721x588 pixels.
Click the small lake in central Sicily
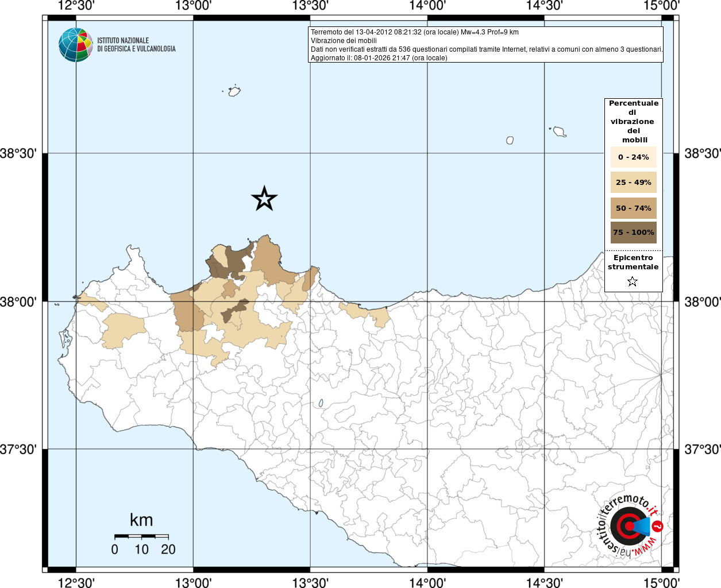[321, 404]
